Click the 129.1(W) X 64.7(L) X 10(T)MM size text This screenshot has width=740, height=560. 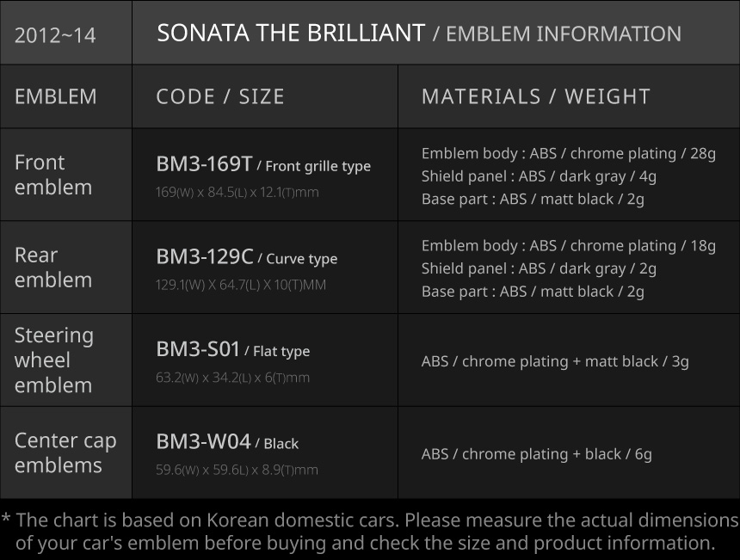(241, 285)
